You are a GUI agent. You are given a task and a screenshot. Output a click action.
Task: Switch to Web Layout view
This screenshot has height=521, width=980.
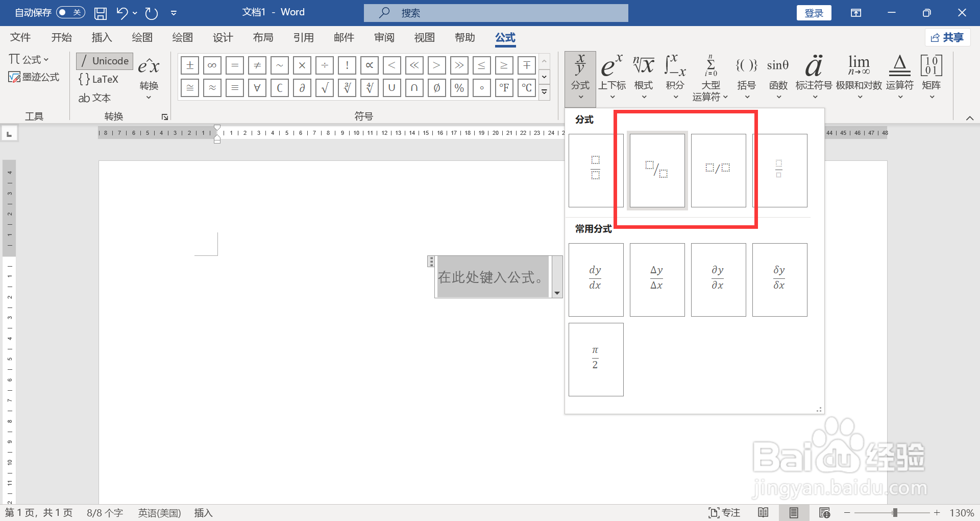click(824, 512)
